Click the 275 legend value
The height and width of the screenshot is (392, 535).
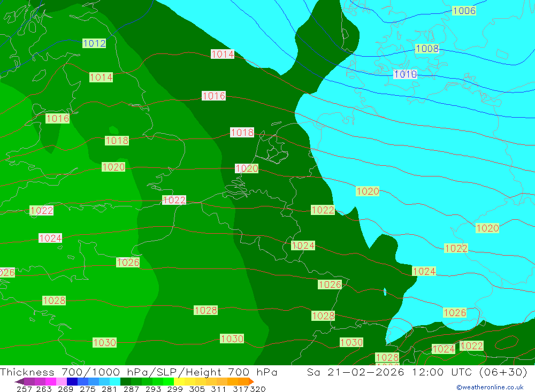[87, 389]
